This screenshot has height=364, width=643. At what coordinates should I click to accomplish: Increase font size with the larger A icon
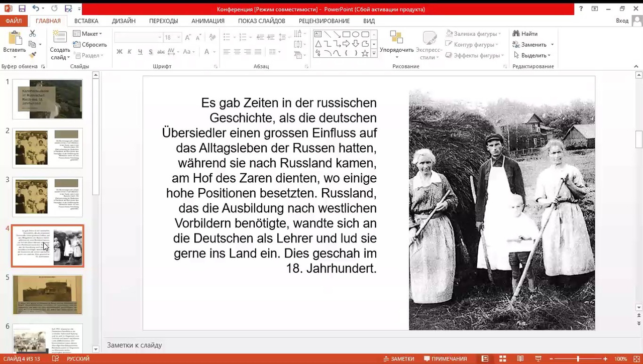coord(188,38)
